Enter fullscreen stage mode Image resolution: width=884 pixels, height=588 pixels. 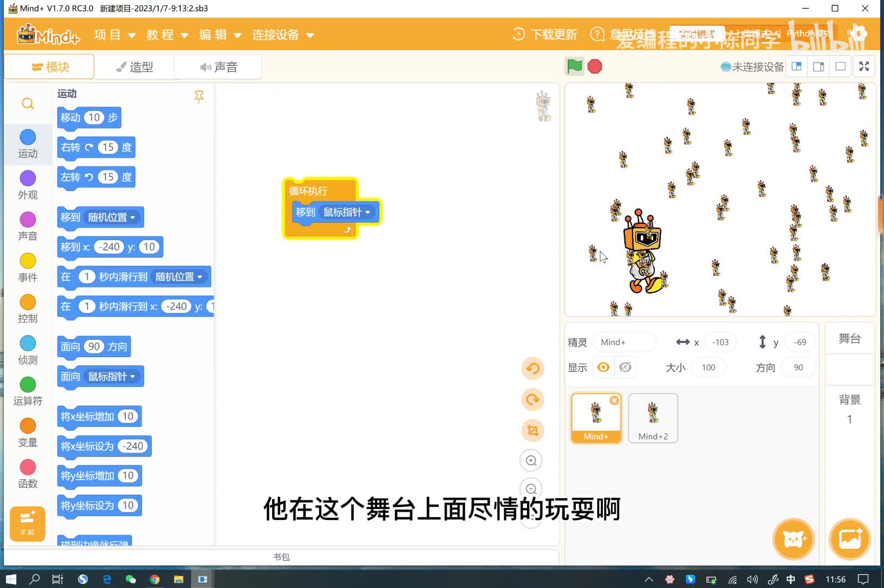(864, 66)
